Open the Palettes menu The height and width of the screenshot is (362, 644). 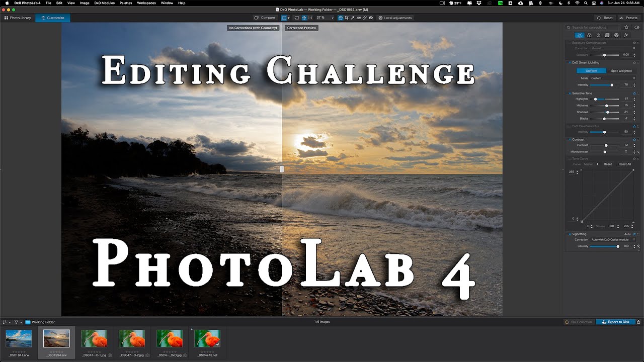[126, 3]
